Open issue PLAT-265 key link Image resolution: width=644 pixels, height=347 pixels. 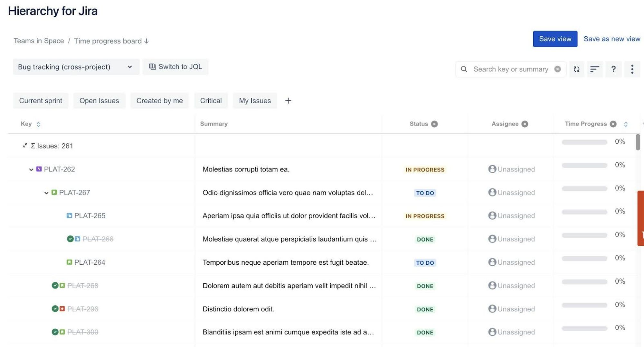point(90,215)
